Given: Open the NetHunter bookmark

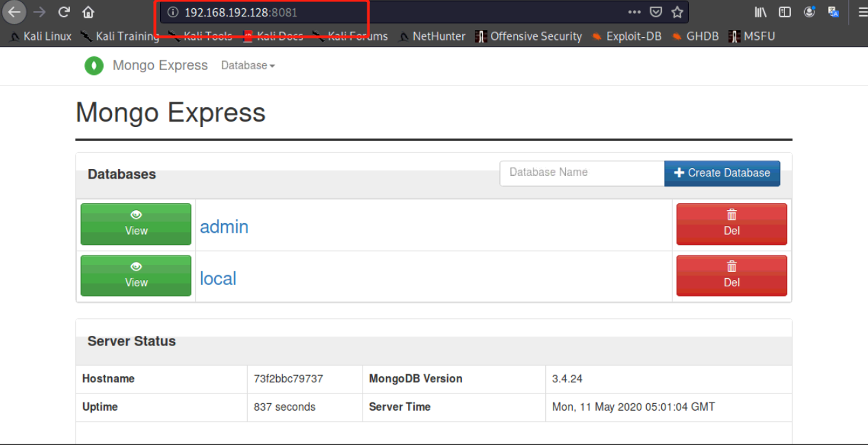Looking at the screenshot, I should pos(432,36).
